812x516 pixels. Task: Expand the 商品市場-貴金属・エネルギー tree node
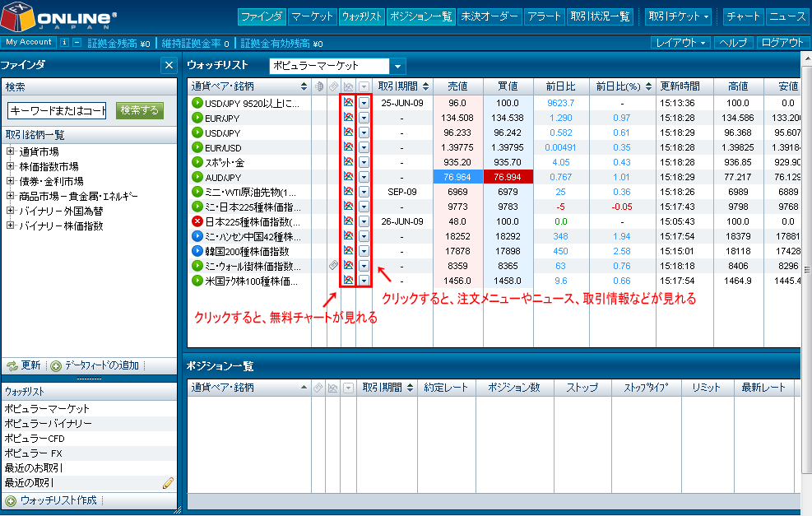coord(10,196)
